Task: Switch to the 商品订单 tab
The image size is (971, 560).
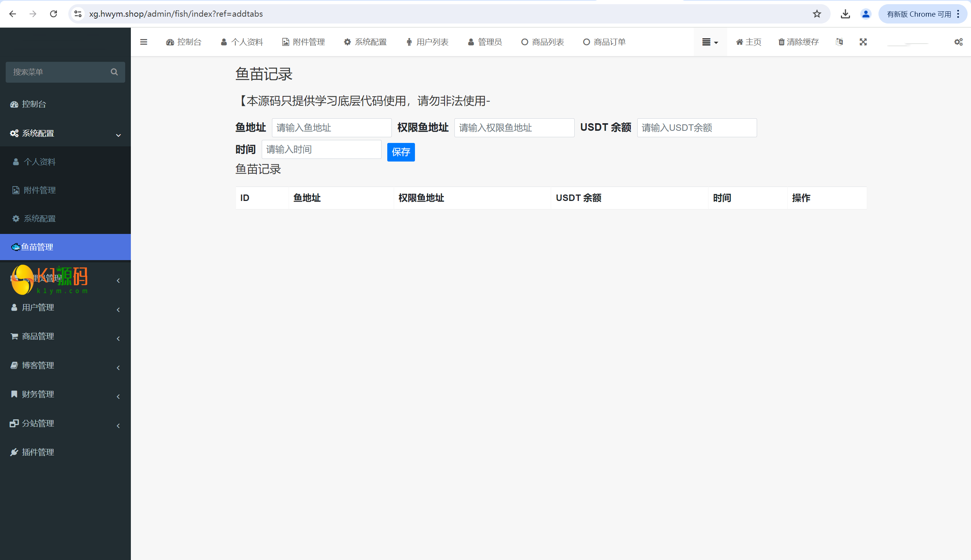Action: click(x=604, y=42)
